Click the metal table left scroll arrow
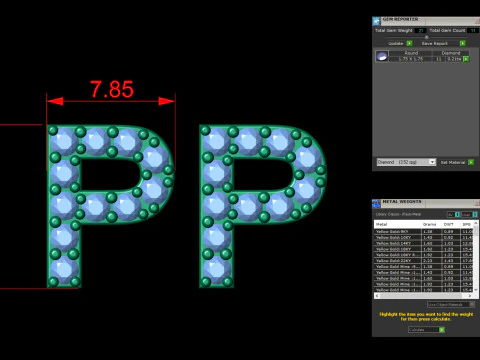Image resolution: width=480 pixels, height=360 pixels. click(377, 296)
